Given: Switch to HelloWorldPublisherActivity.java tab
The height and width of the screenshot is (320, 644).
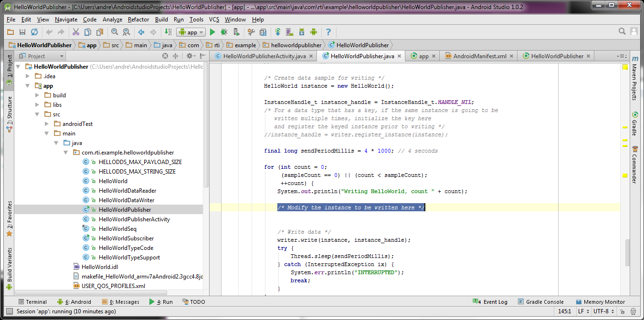Looking at the screenshot, I should click(264, 56).
